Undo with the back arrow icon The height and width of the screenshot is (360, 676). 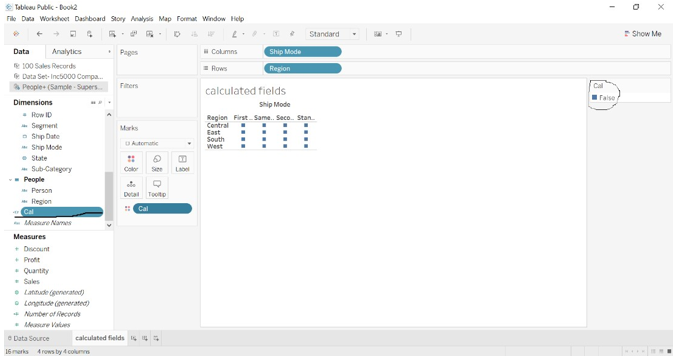[39, 34]
